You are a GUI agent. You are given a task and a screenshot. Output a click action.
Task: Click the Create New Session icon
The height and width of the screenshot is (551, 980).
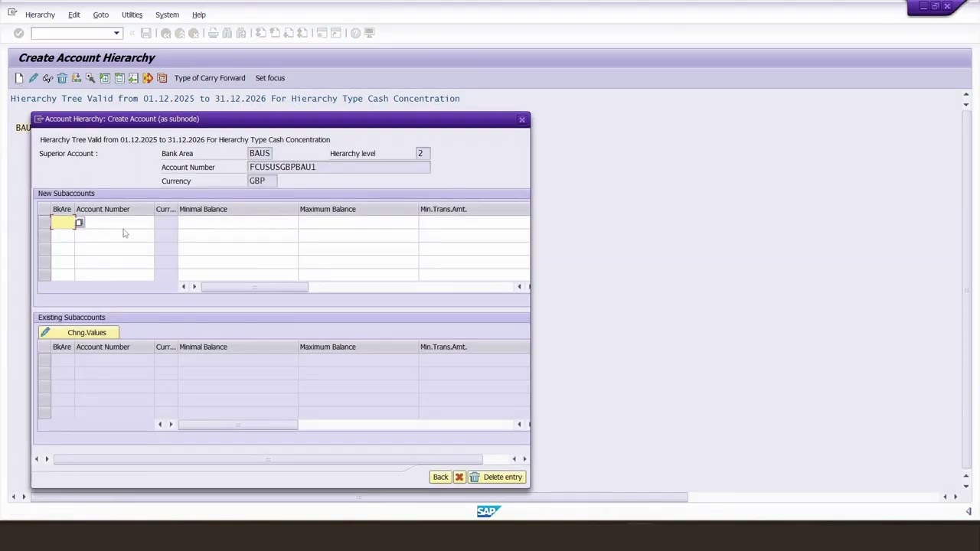(322, 33)
